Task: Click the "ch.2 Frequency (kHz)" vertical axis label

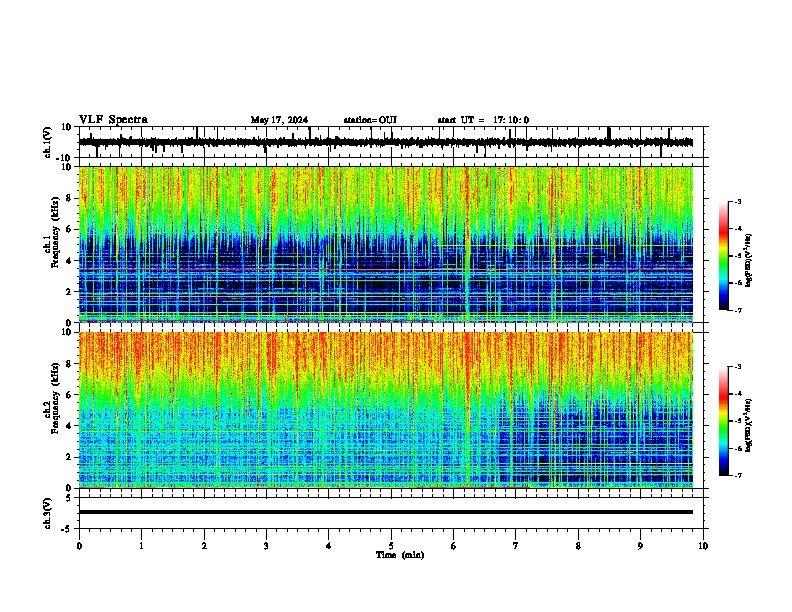Action: click(54, 398)
